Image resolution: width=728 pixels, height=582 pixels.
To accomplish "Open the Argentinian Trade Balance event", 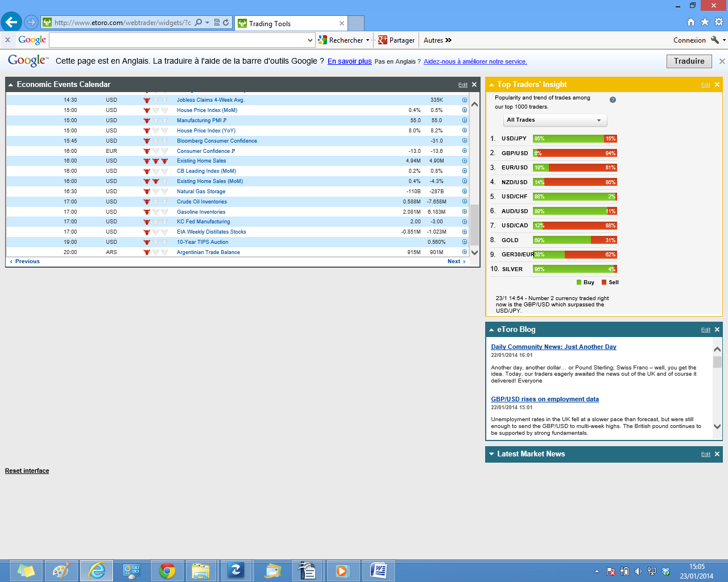I will 208,252.
